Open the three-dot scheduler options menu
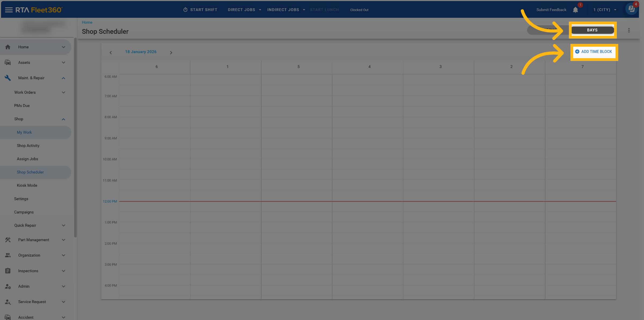 tap(629, 30)
